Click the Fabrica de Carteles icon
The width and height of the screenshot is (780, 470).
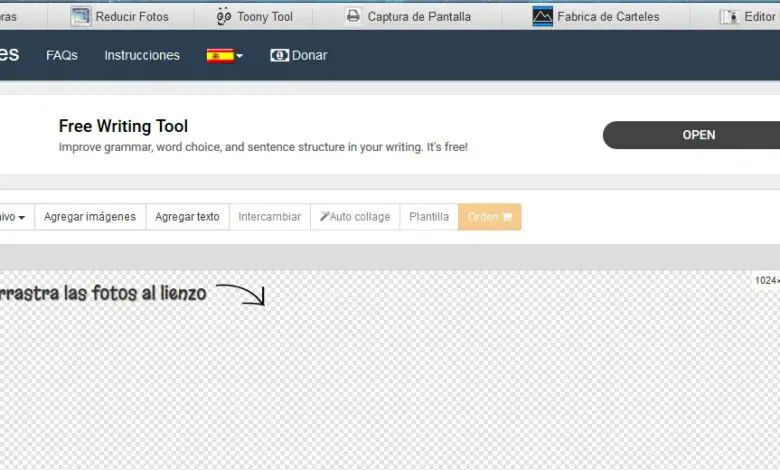pos(543,16)
